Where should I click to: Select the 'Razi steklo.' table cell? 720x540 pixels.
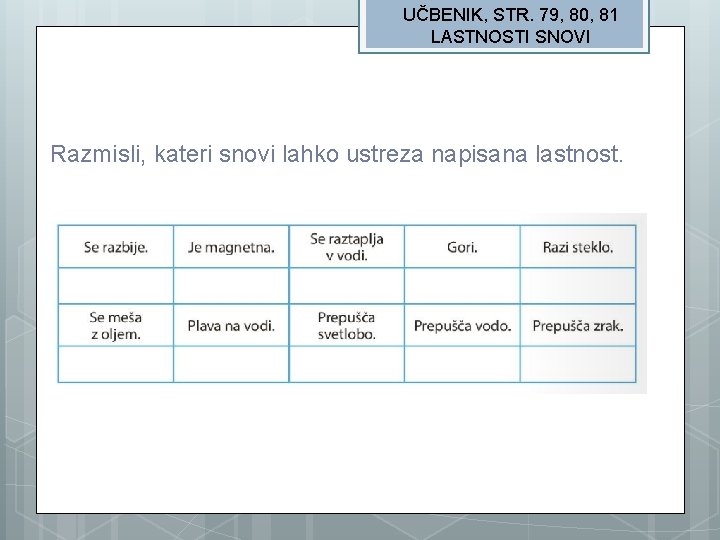(x=578, y=247)
